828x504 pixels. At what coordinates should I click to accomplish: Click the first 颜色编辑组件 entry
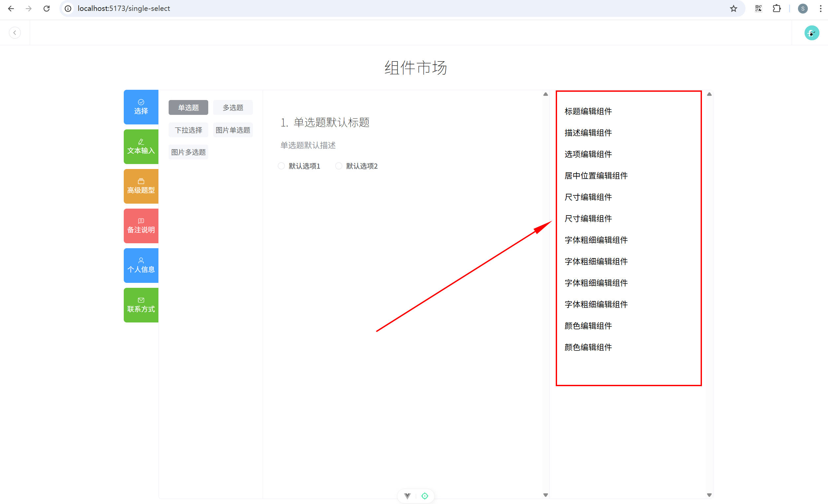click(588, 325)
